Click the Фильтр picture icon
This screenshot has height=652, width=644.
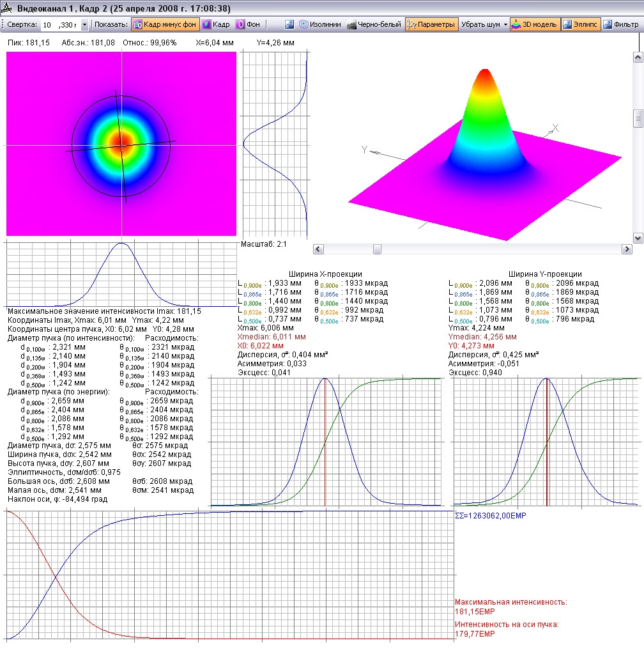pos(608,24)
